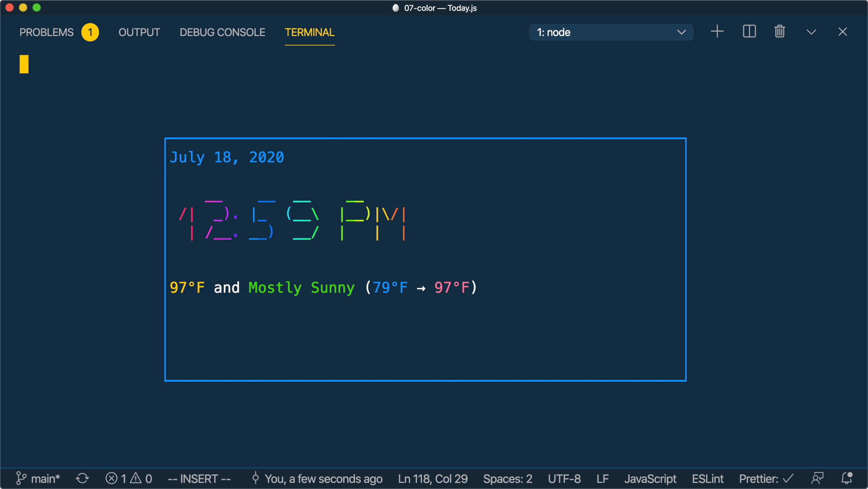Select encoding via 'UTF-8'

pyautogui.click(x=564, y=478)
